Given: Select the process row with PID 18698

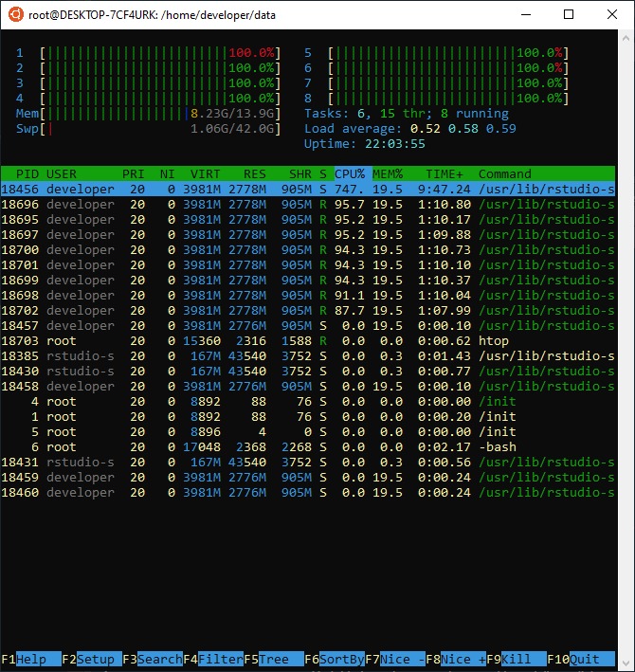Looking at the screenshot, I should [x=308, y=296].
